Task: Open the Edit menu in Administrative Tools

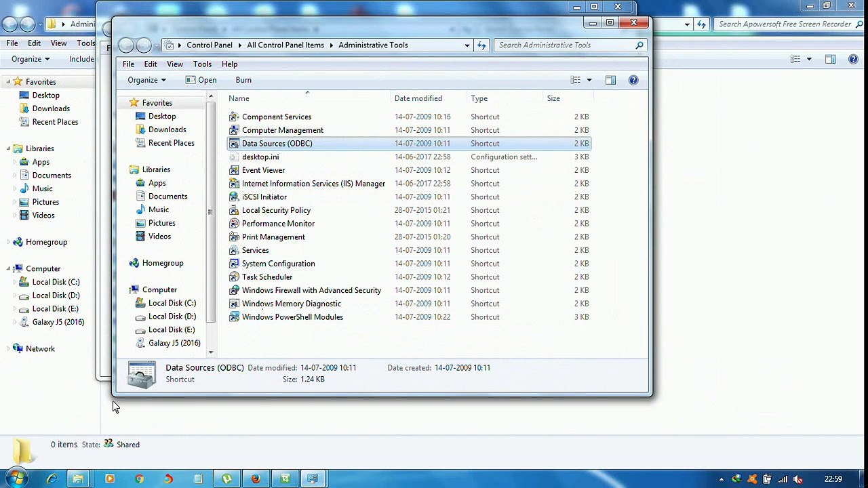Action: pos(151,64)
